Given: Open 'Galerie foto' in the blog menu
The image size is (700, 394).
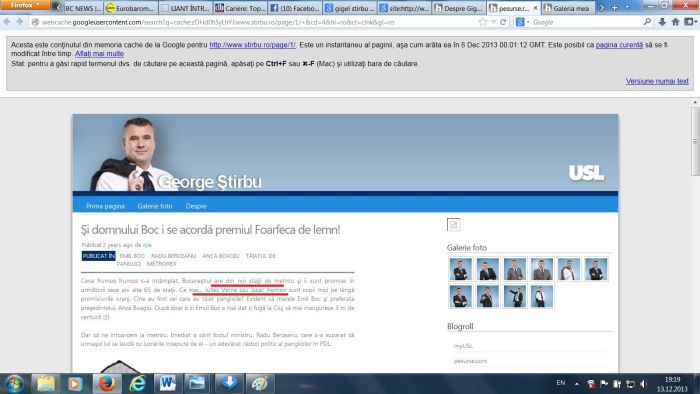Looking at the screenshot, I should [155, 206].
